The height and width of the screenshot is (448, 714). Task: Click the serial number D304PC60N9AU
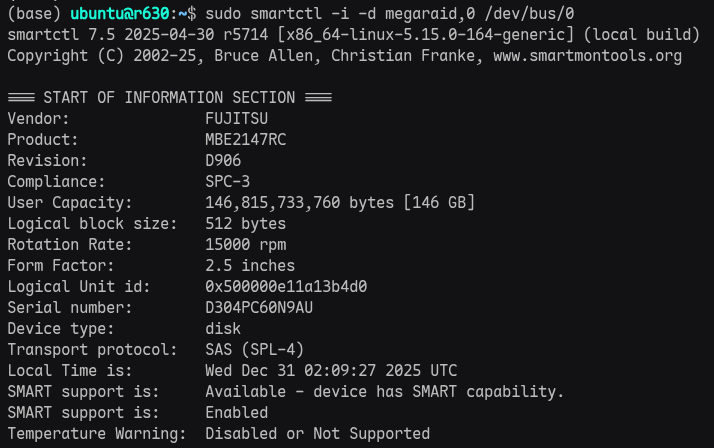259,307
